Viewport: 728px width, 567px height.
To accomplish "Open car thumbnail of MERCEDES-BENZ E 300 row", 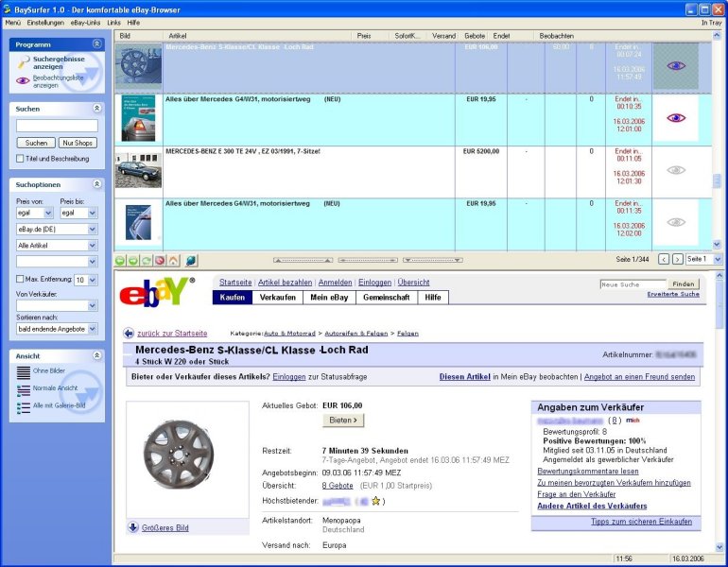I will coord(138,171).
